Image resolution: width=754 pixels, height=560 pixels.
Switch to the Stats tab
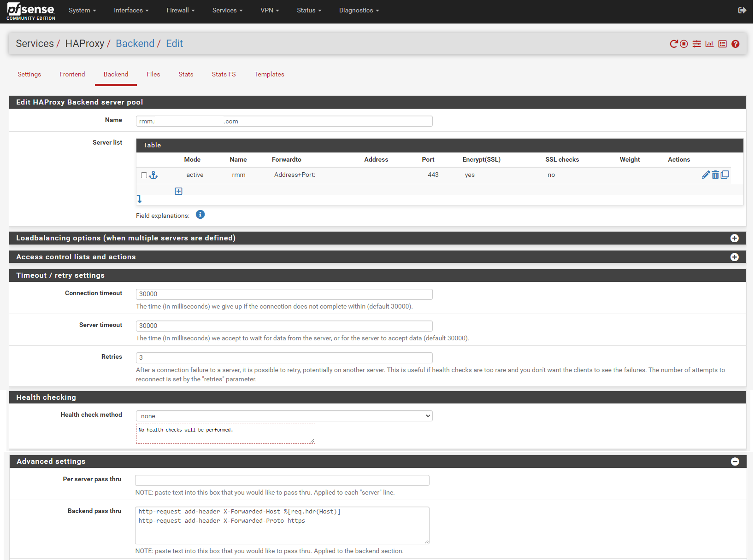pyautogui.click(x=186, y=74)
